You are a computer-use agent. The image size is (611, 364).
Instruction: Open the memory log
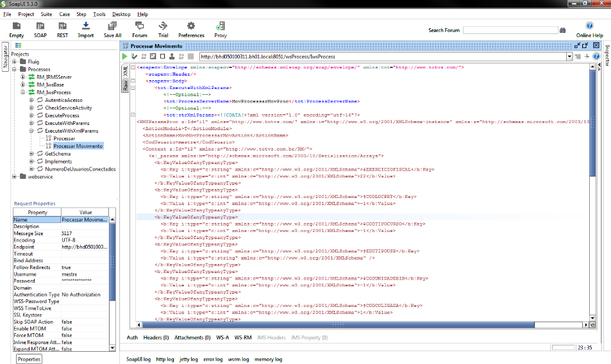pos(268,360)
